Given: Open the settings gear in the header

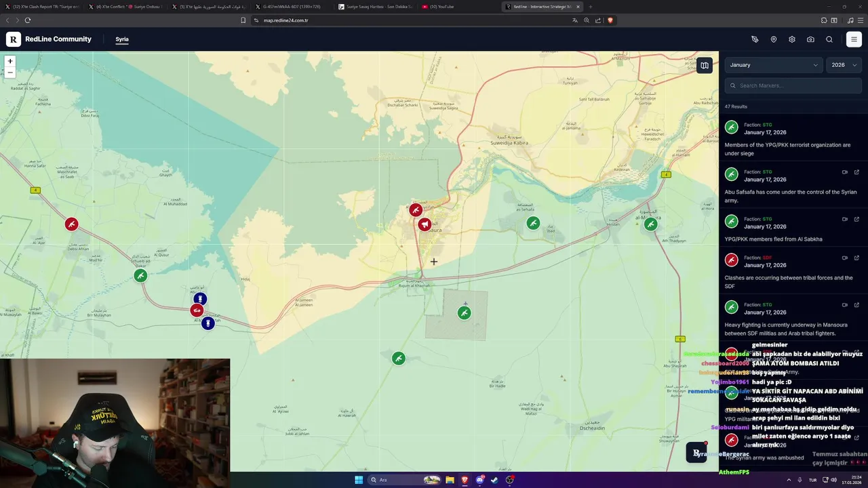Looking at the screenshot, I should pos(792,39).
